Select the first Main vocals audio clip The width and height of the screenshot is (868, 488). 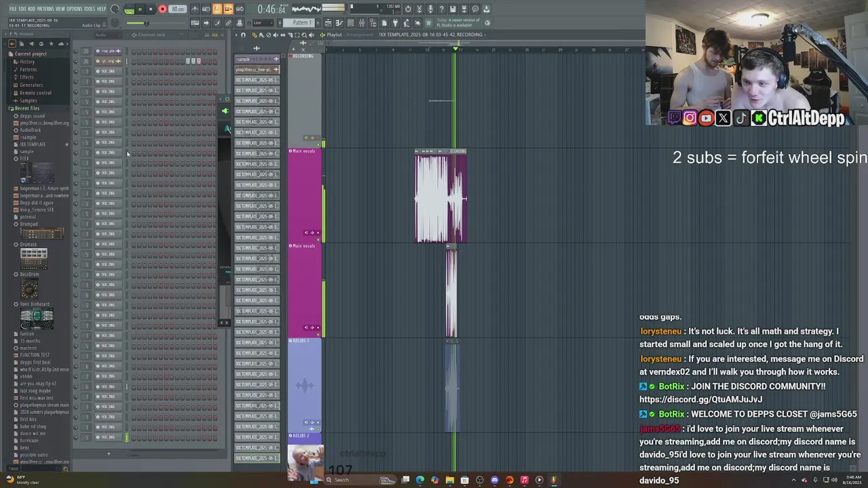[x=441, y=197]
